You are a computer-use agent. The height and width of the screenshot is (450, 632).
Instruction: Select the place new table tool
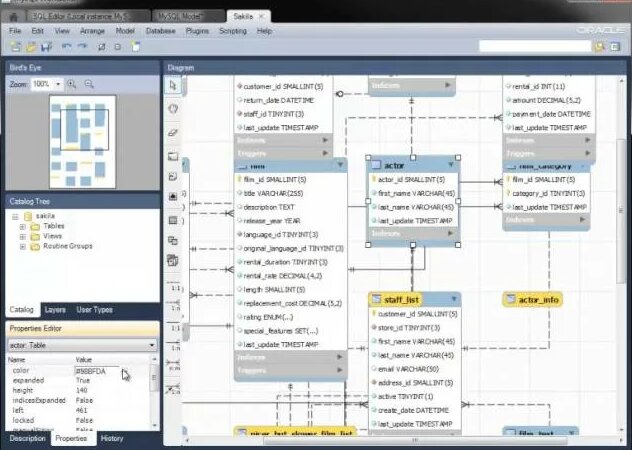pyautogui.click(x=173, y=220)
